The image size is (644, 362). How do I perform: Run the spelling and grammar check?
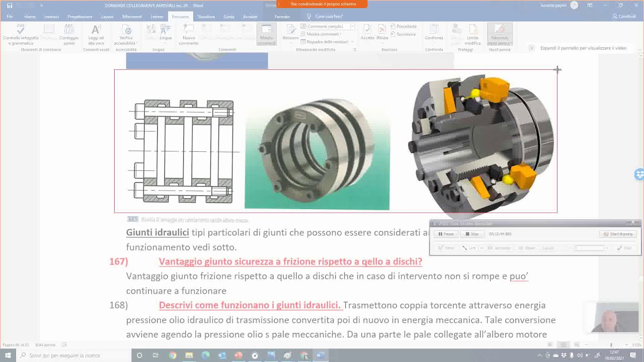[x=21, y=35]
